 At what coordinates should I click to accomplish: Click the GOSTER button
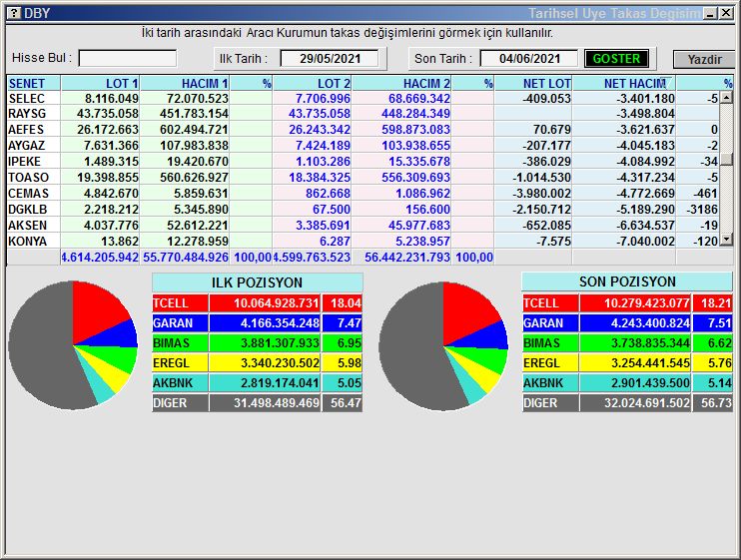click(616, 59)
